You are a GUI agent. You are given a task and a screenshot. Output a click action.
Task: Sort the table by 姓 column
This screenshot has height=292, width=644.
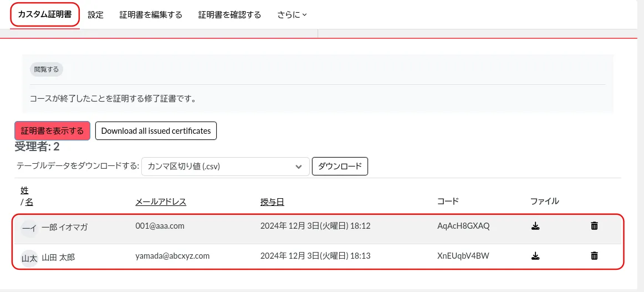24,191
